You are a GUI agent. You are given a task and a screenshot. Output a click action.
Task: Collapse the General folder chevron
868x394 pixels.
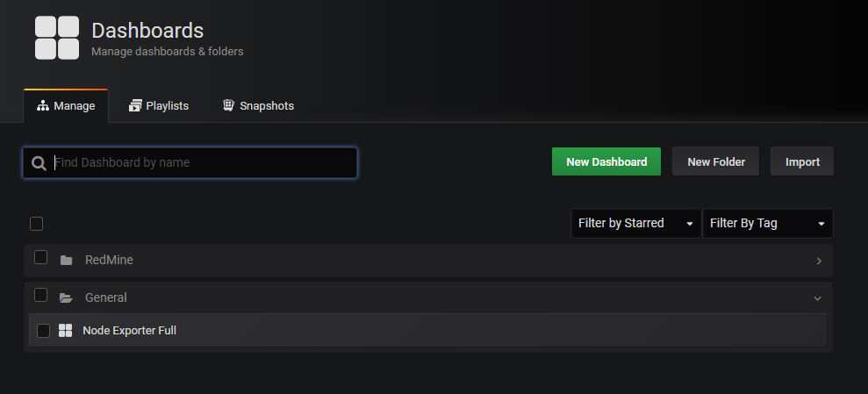point(818,298)
